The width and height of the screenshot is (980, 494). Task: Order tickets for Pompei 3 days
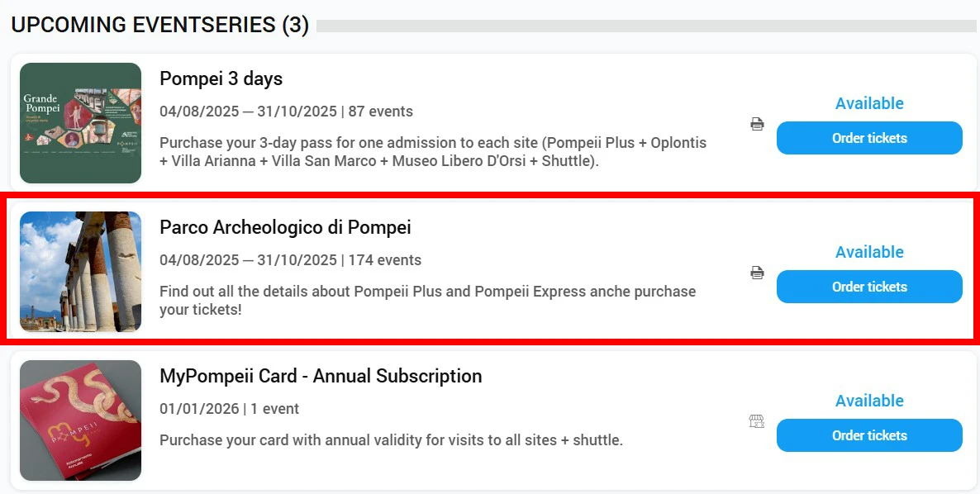869,138
